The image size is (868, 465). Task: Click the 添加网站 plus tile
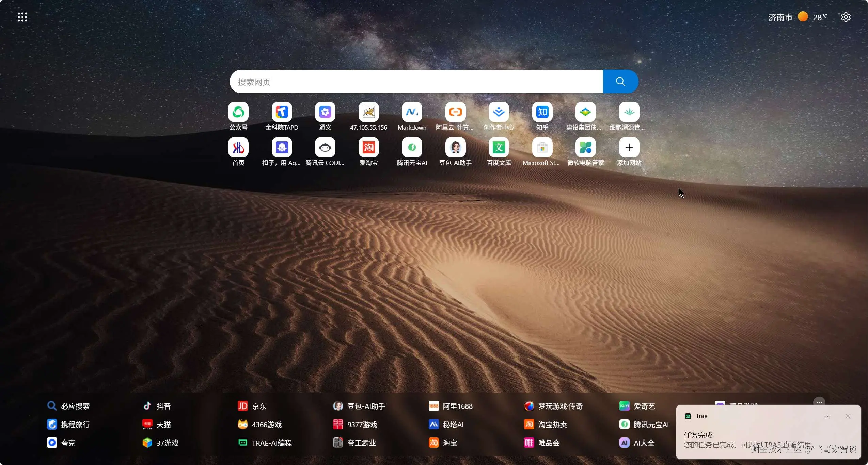629,148
